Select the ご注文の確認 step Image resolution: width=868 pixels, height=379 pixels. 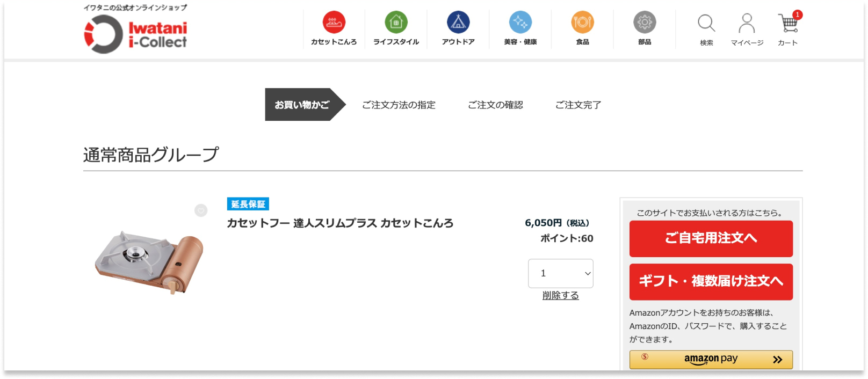[495, 105]
